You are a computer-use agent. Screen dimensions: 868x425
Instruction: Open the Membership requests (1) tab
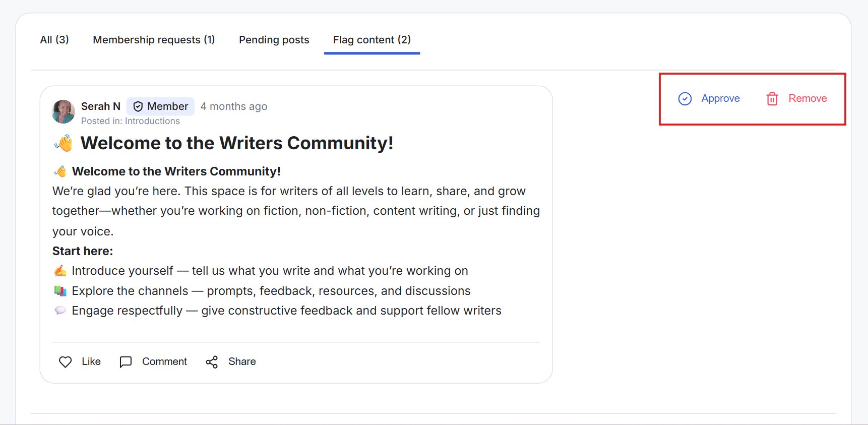[x=154, y=40]
